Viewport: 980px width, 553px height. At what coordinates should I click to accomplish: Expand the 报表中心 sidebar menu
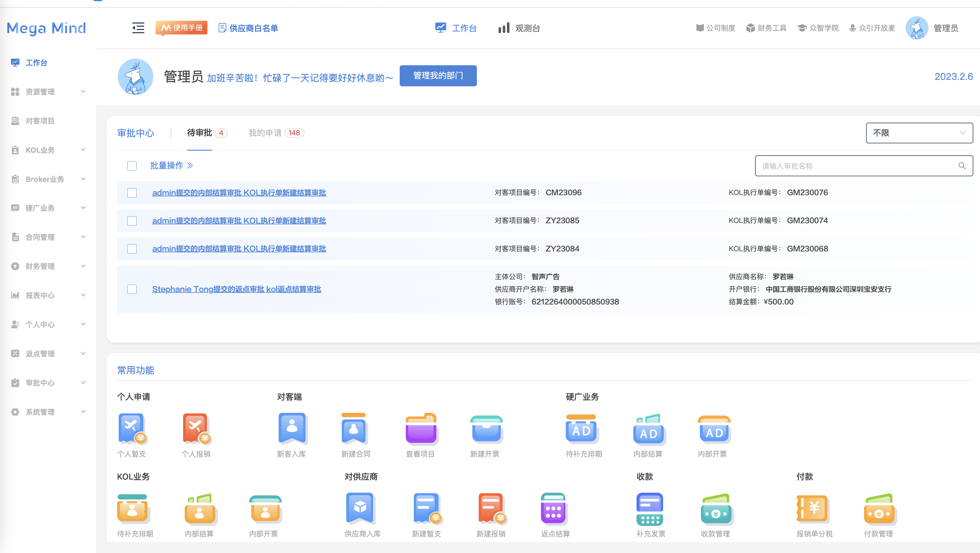click(48, 295)
